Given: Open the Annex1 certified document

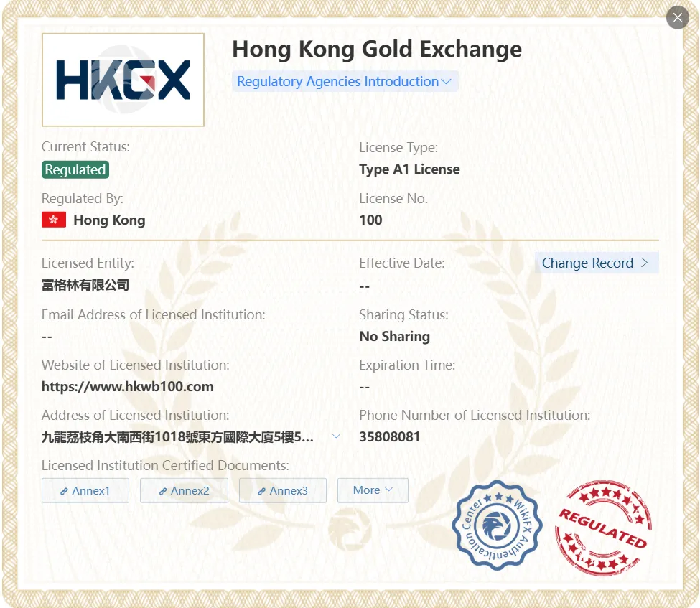Looking at the screenshot, I should [x=85, y=490].
